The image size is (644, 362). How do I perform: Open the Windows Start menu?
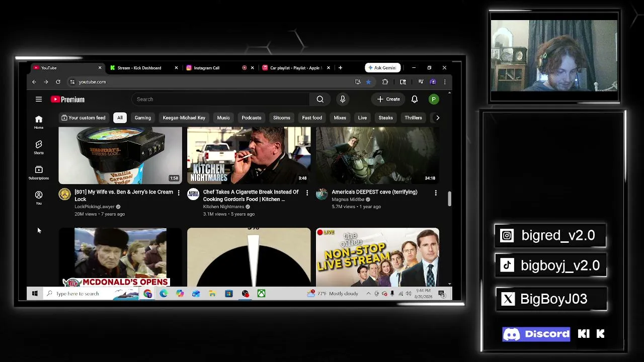coord(35,294)
